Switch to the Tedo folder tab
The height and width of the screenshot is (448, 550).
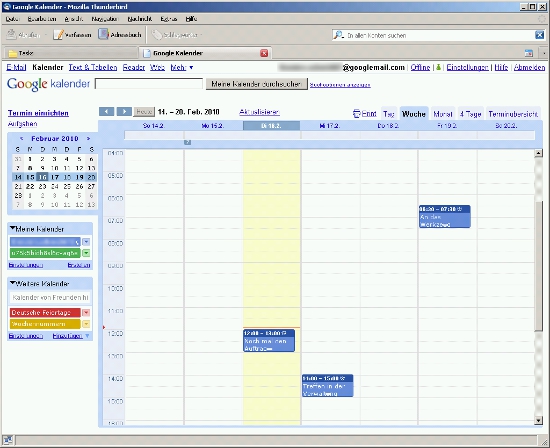[70, 53]
